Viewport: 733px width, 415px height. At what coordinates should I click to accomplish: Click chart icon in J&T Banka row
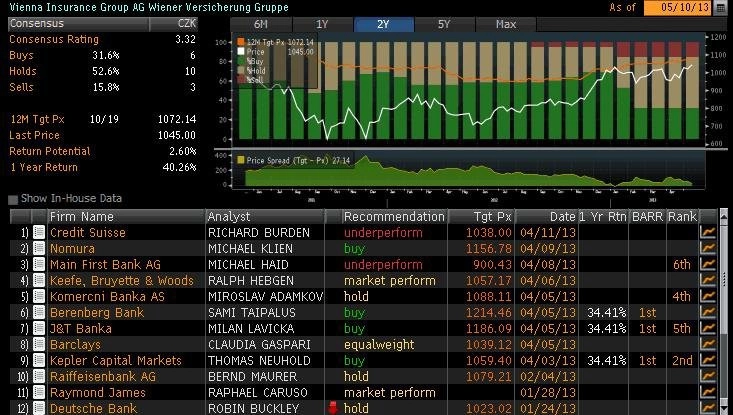[708, 328]
